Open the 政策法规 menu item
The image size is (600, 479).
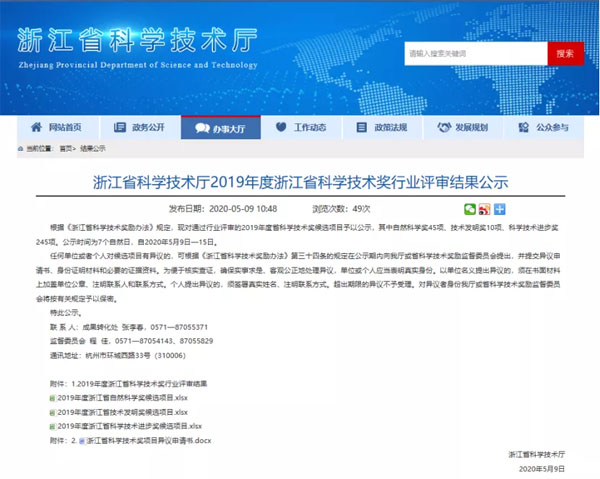(381, 128)
